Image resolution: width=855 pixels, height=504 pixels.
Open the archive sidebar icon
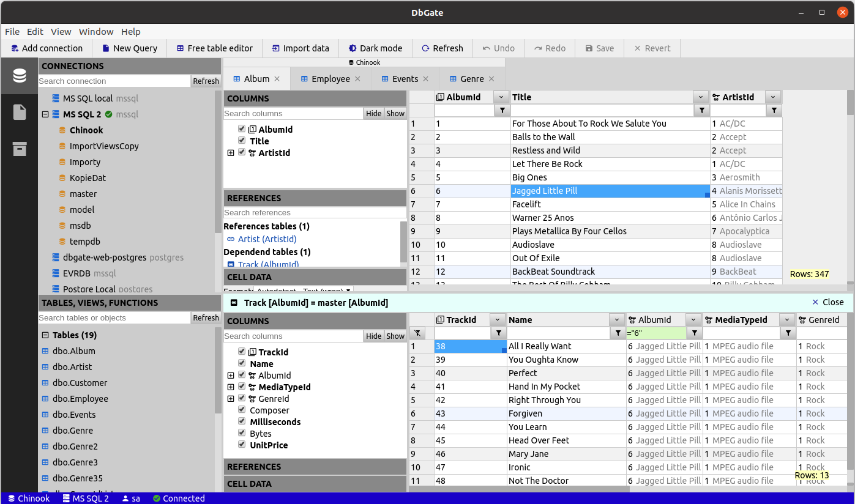[20, 149]
